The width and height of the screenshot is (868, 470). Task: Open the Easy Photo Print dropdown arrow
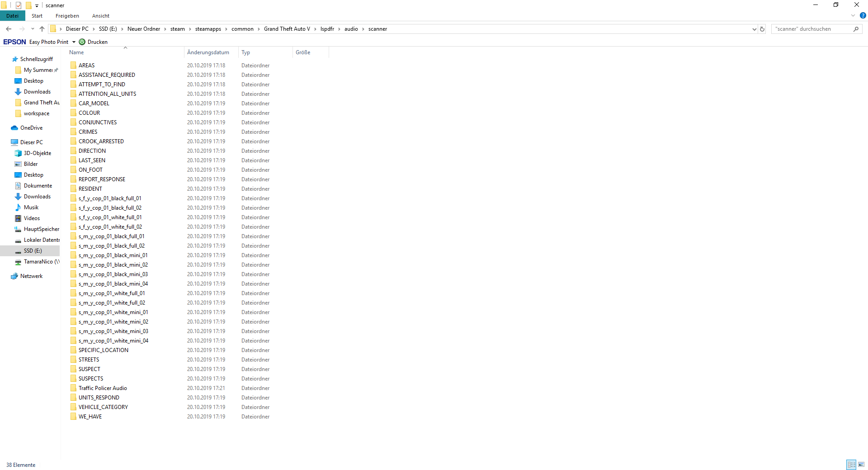74,42
